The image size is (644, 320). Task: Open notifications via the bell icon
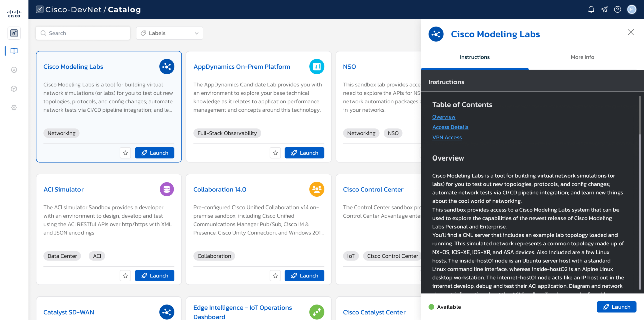pos(591,9)
